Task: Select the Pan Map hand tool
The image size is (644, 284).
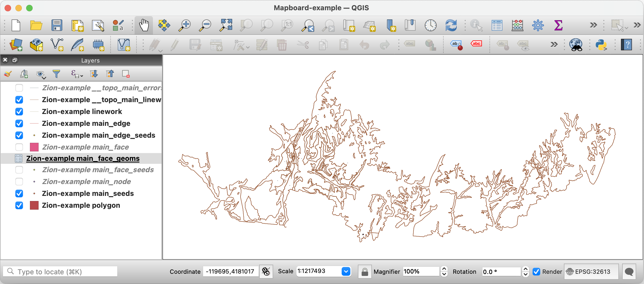Action: [x=144, y=25]
